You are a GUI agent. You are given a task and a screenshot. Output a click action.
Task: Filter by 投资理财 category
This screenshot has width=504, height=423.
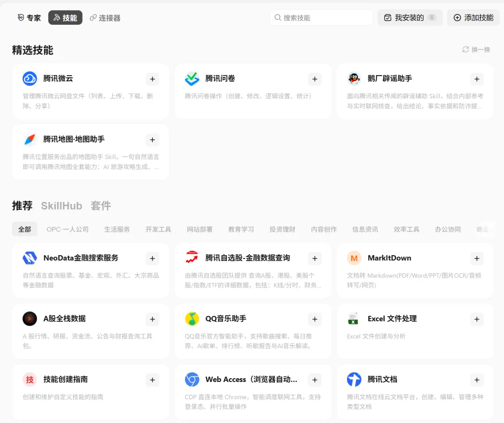(282, 229)
